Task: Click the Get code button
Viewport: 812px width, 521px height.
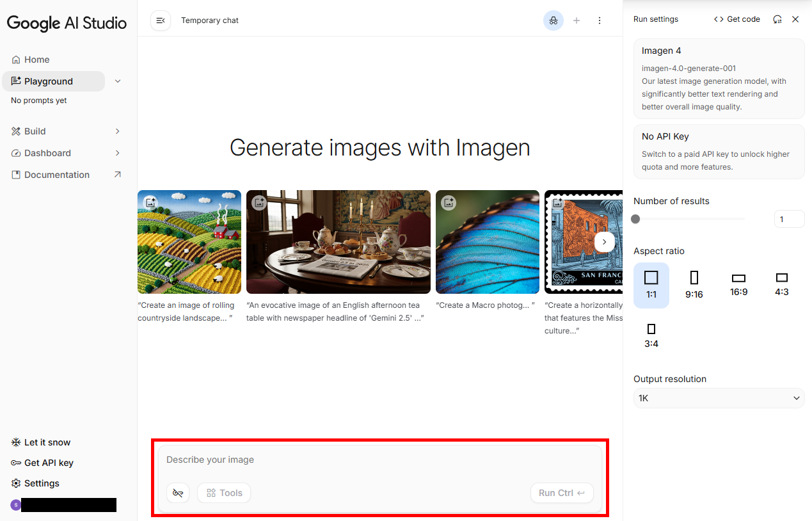Action: [x=737, y=19]
